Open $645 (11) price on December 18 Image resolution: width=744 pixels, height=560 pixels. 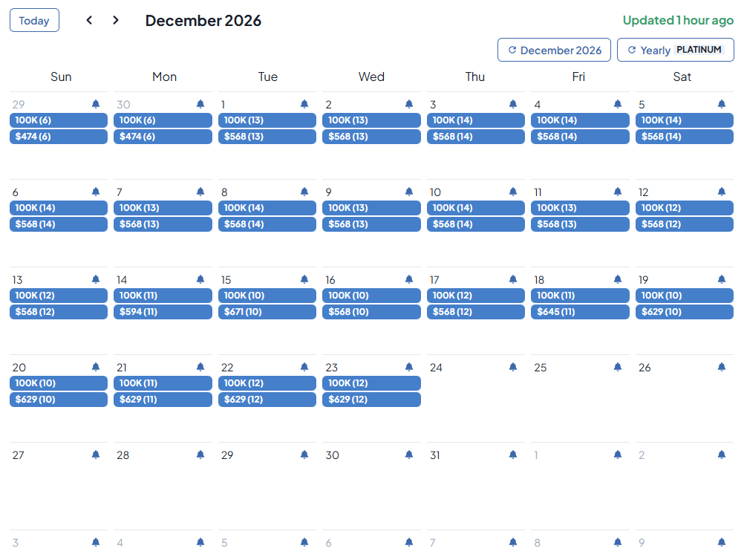pos(580,312)
